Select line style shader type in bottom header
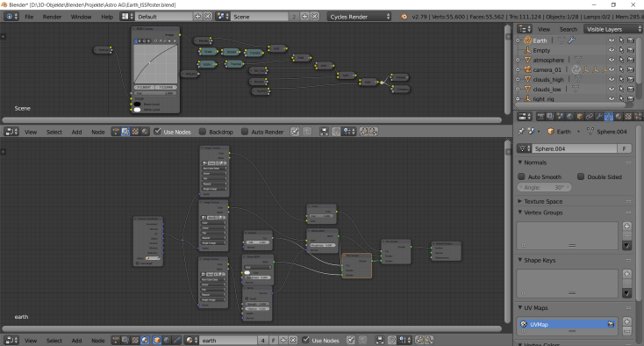This screenshot has width=644, height=346. click(176, 340)
